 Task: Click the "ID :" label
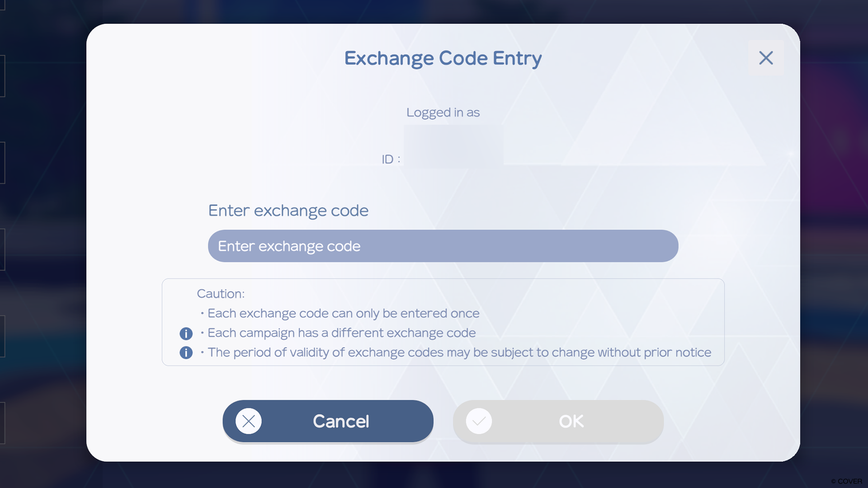tap(391, 160)
